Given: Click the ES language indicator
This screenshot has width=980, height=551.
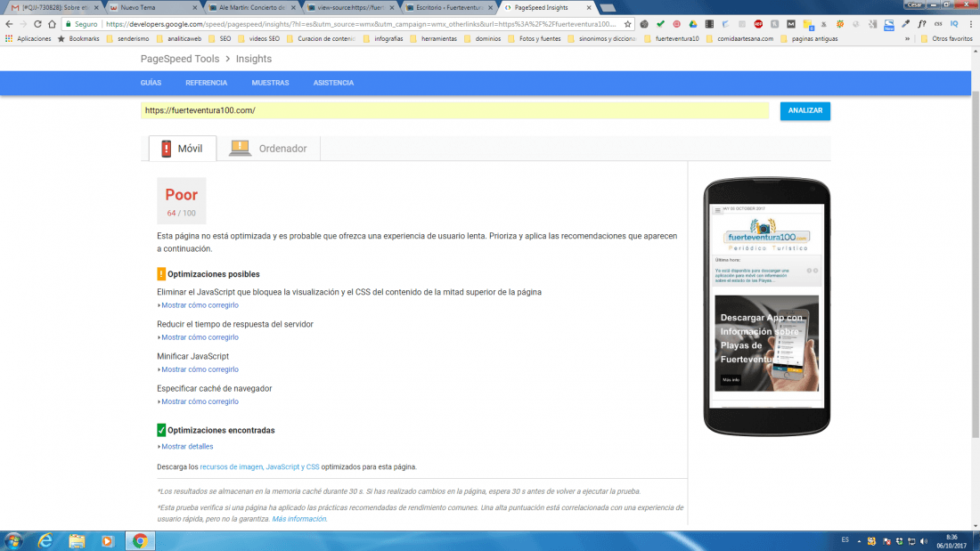Looking at the screenshot, I should tap(845, 540).
